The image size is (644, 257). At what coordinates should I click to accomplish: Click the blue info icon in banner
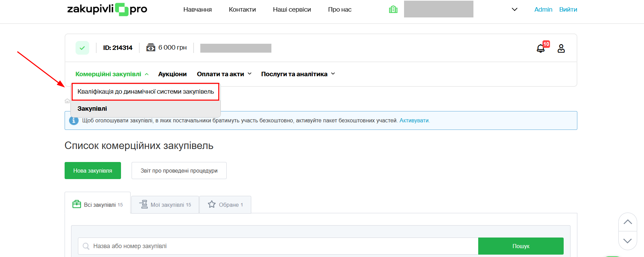coord(74,121)
